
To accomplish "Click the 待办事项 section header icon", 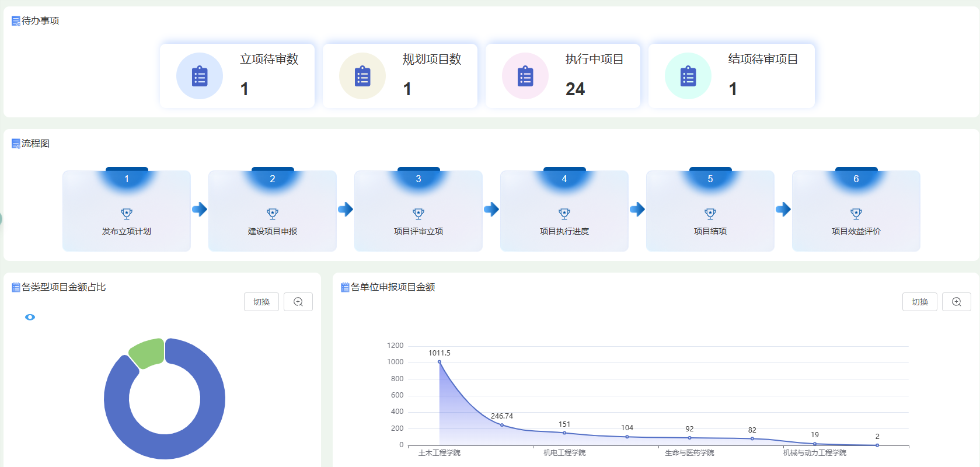I will coord(16,21).
